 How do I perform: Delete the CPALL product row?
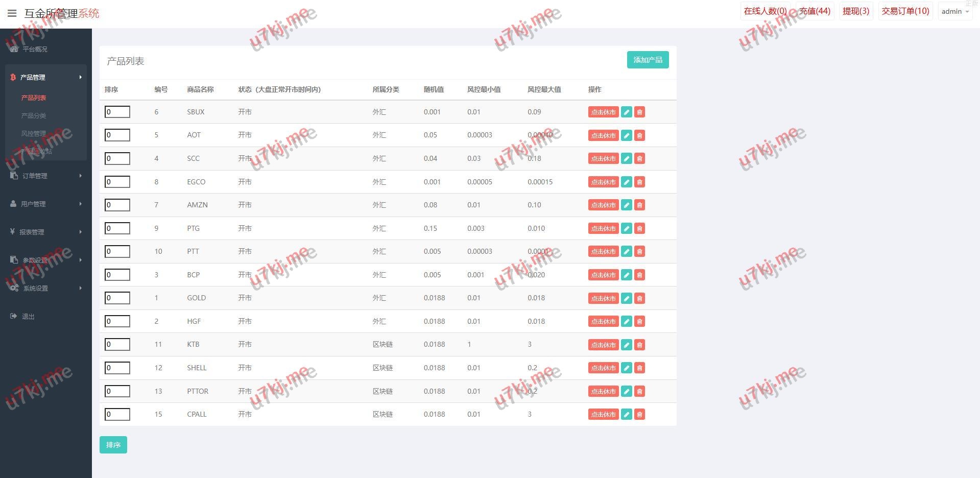639,415
